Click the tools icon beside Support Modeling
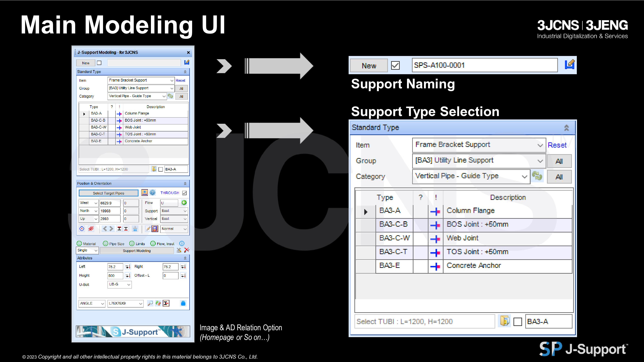Image resolution: width=644 pixels, height=362 pixels. click(x=179, y=250)
